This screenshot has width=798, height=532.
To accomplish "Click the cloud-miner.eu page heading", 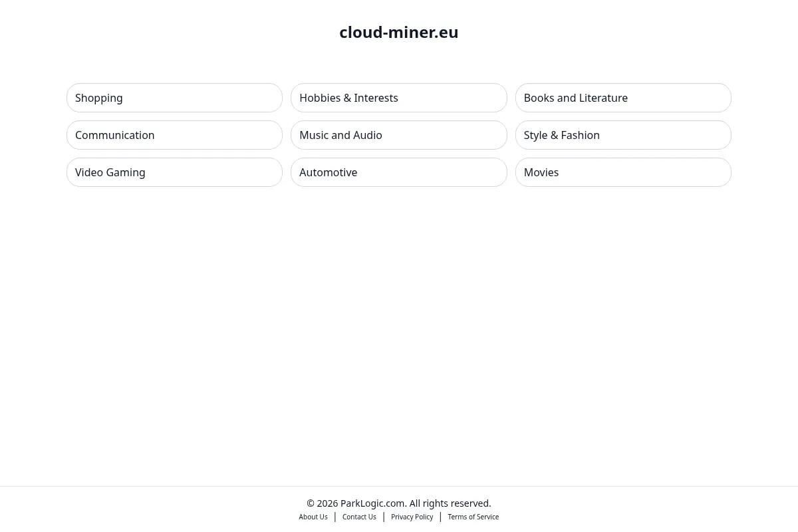I will pos(399,32).
